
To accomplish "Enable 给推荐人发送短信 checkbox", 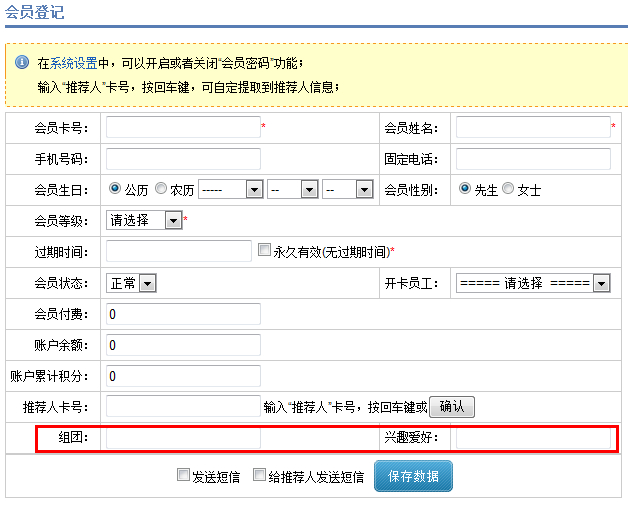I will tap(259, 476).
